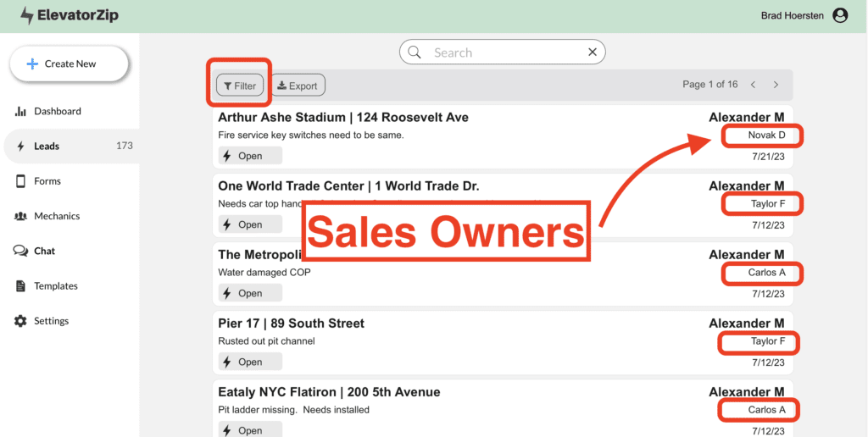Open the Leads section
Viewport: 868px width, 437px height.
[x=71, y=146]
